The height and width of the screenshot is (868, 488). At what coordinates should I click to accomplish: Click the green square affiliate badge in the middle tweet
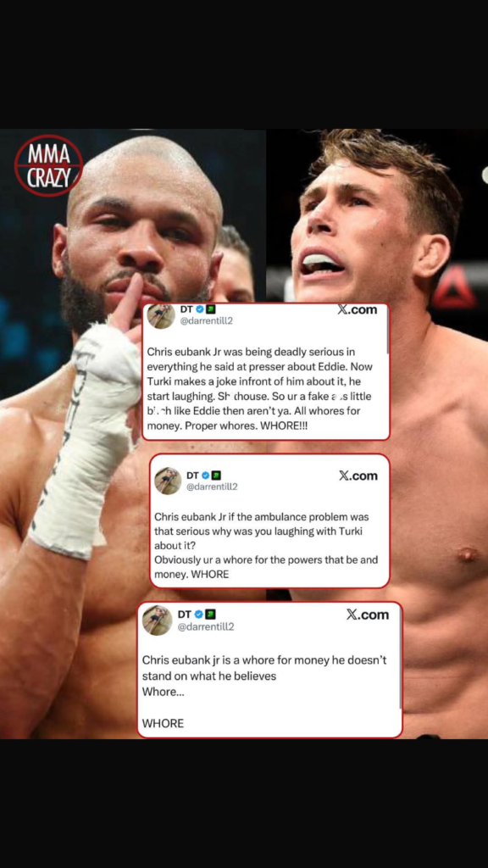[x=216, y=475]
